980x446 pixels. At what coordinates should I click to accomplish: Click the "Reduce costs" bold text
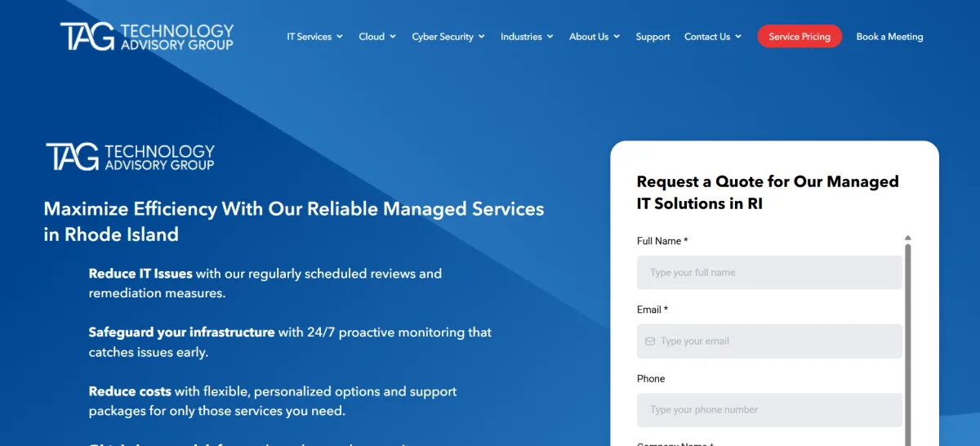coord(130,391)
